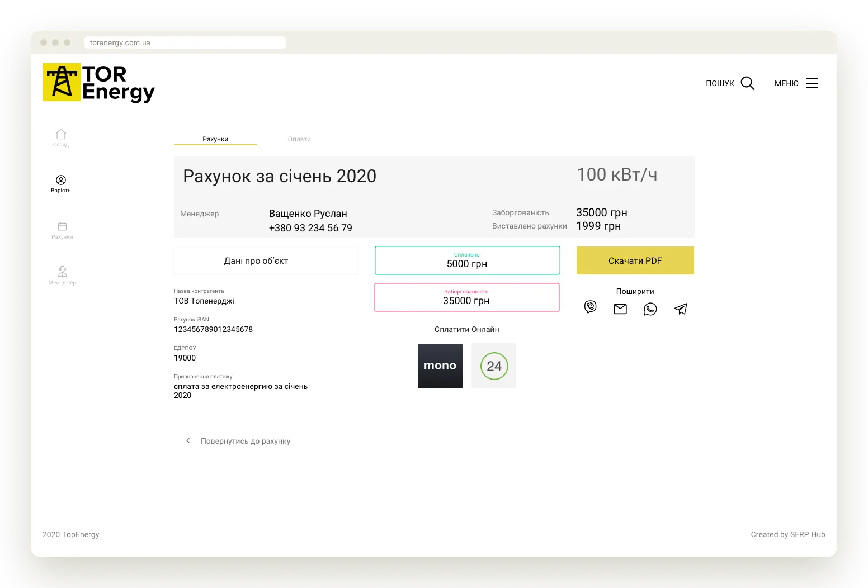Click Сплачено 5000 грн box
The width and height of the screenshot is (868, 588).
[468, 260]
